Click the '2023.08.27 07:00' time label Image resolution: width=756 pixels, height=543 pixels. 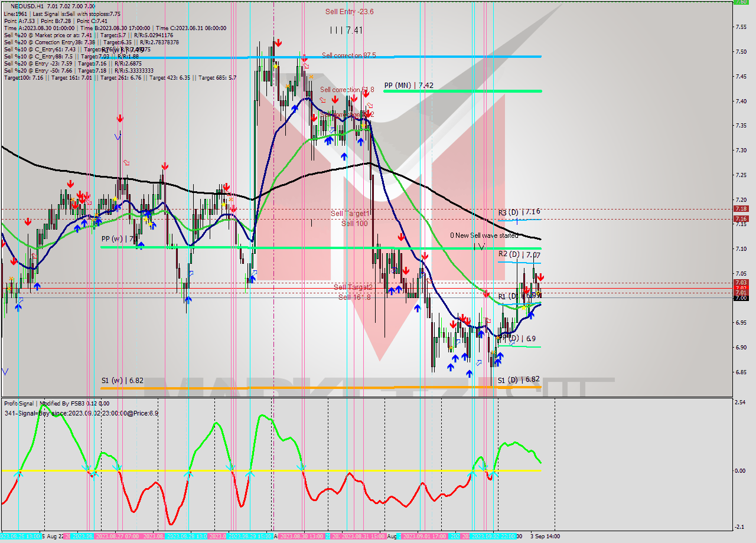coord(116,537)
